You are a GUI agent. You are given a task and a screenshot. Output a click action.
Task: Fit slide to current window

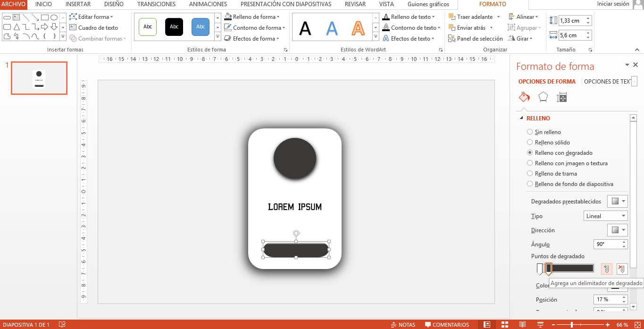click(637, 325)
